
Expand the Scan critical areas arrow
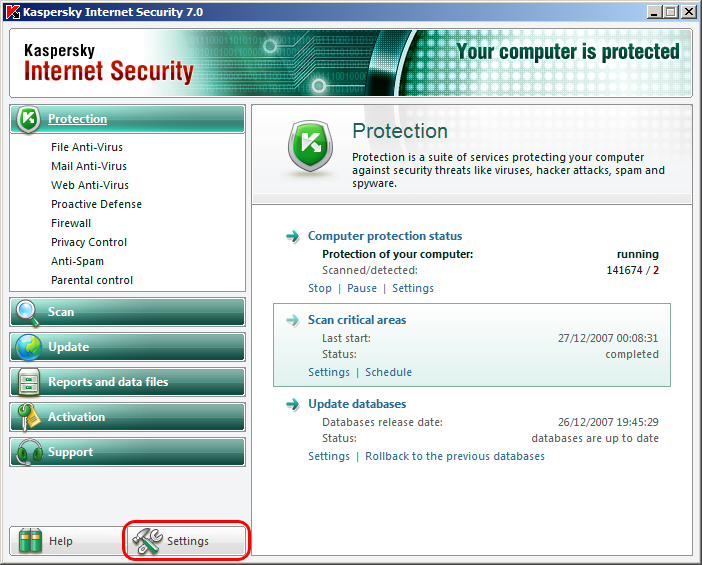(x=292, y=320)
